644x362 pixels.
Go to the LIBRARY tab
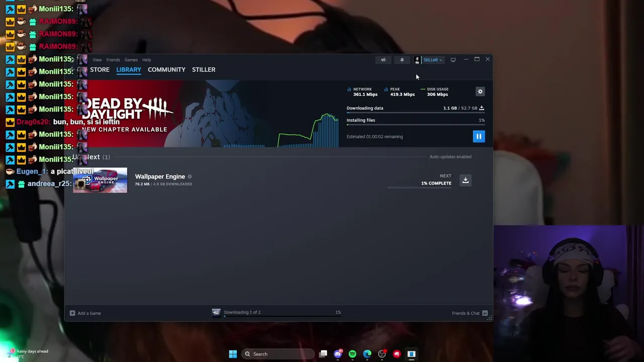coord(129,69)
